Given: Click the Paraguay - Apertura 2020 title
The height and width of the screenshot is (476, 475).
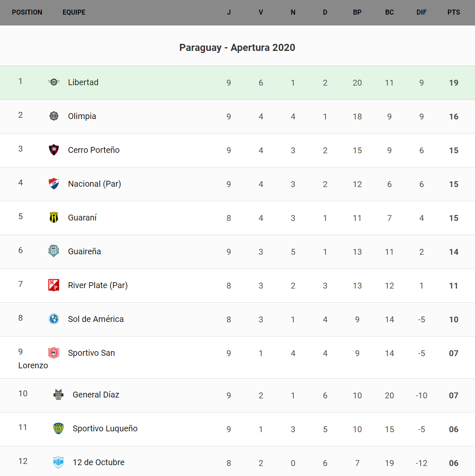Looking at the screenshot, I should pos(237,48).
